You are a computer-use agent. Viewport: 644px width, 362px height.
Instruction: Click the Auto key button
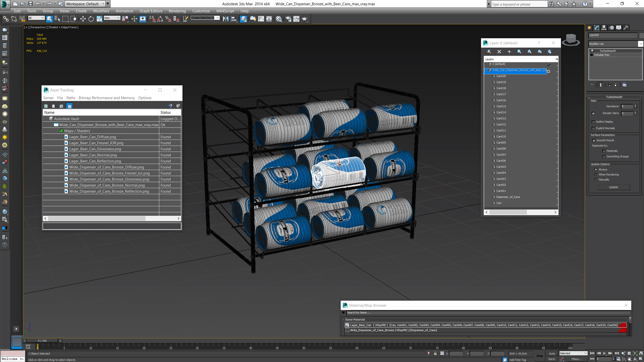click(x=552, y=353)
